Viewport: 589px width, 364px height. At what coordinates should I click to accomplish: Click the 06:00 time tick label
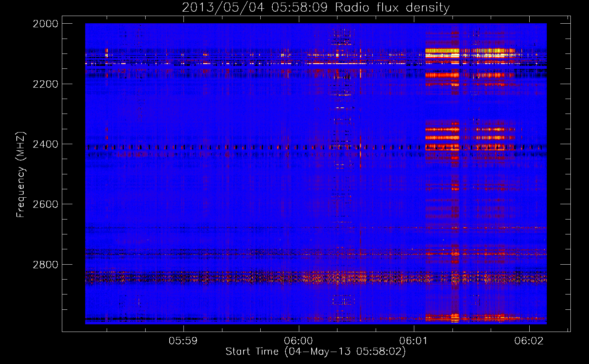coord(299,341)
